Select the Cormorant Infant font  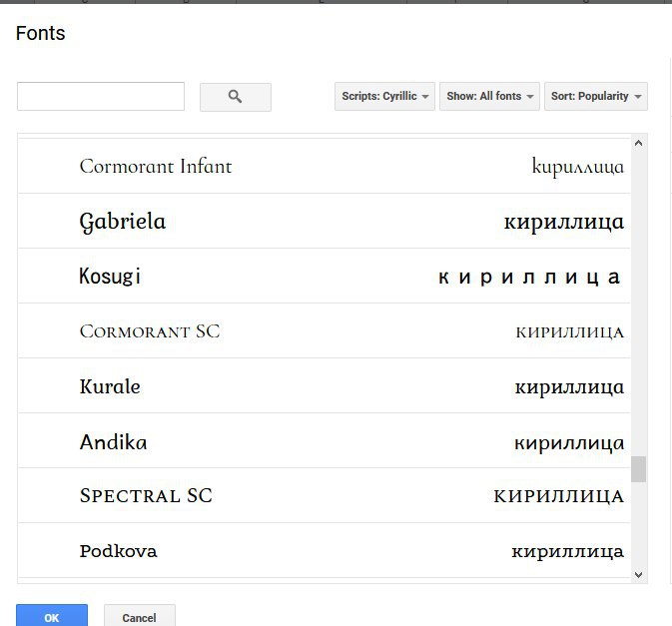click(x=156, y=167)
